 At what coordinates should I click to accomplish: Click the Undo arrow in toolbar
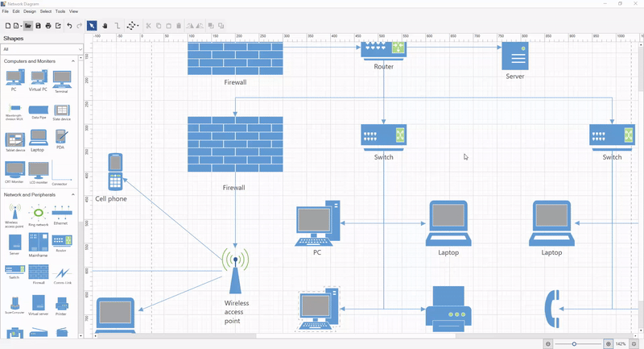(x=69, y=26)
